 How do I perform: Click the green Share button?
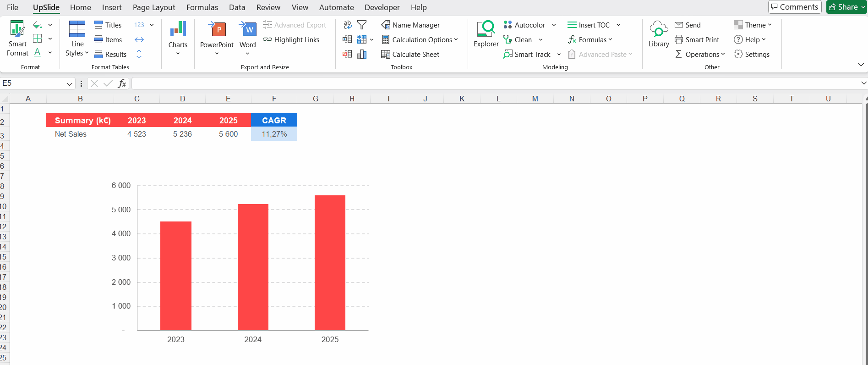(x=847, y=7)
